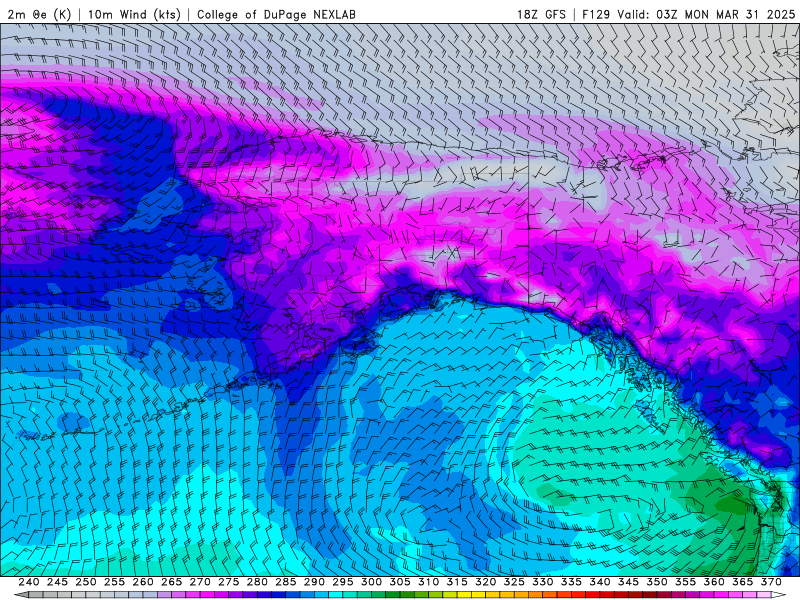Click the 275 scale label
This screenshot has height=600, width=800.
229,582
